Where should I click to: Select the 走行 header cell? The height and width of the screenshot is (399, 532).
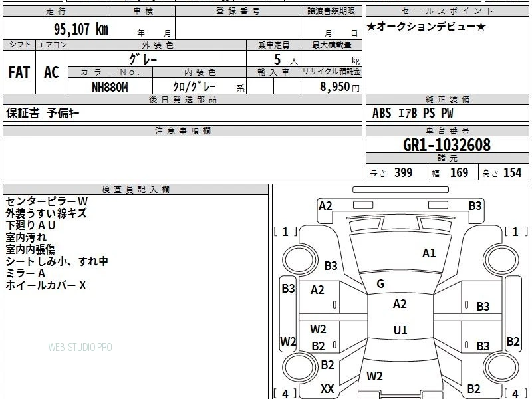click(x=57, y=11)
